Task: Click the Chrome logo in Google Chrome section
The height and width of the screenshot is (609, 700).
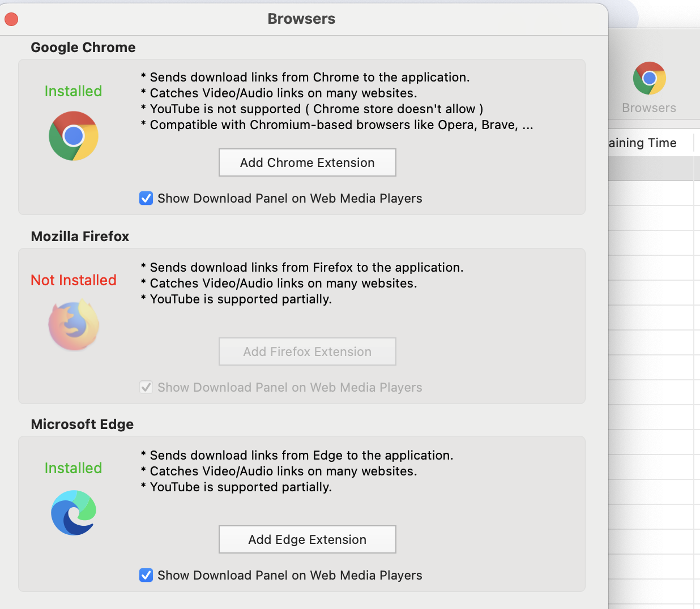Action: pyautogui.click(x=74, y=136)
